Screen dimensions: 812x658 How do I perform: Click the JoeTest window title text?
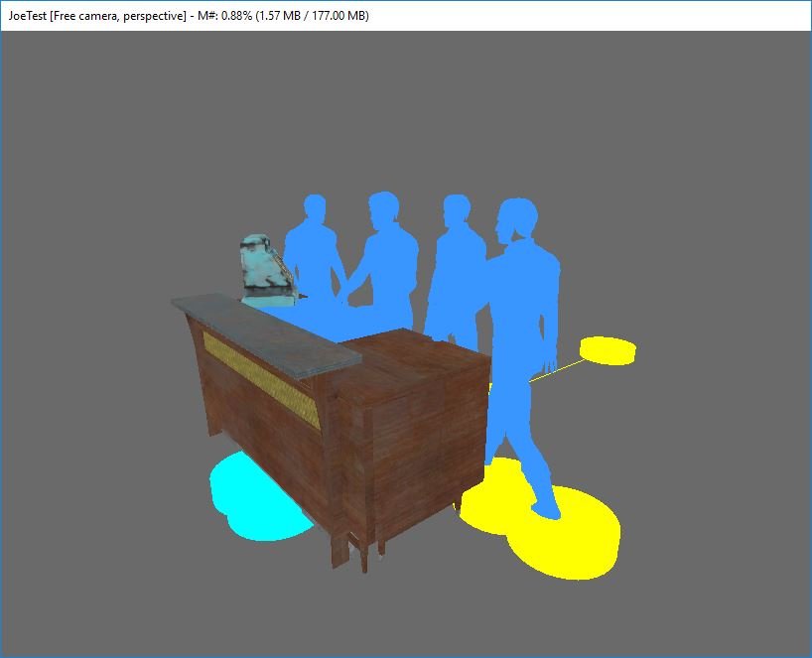tap(189, 16)
